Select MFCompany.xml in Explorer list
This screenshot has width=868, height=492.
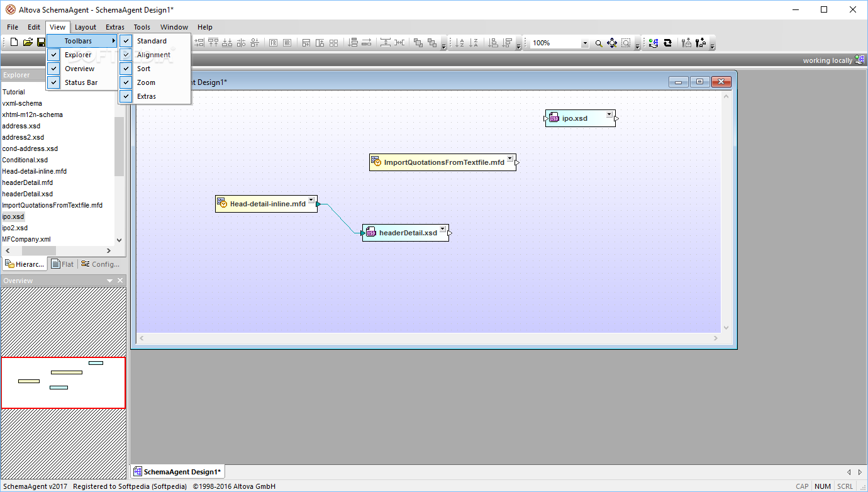(26, 239)
